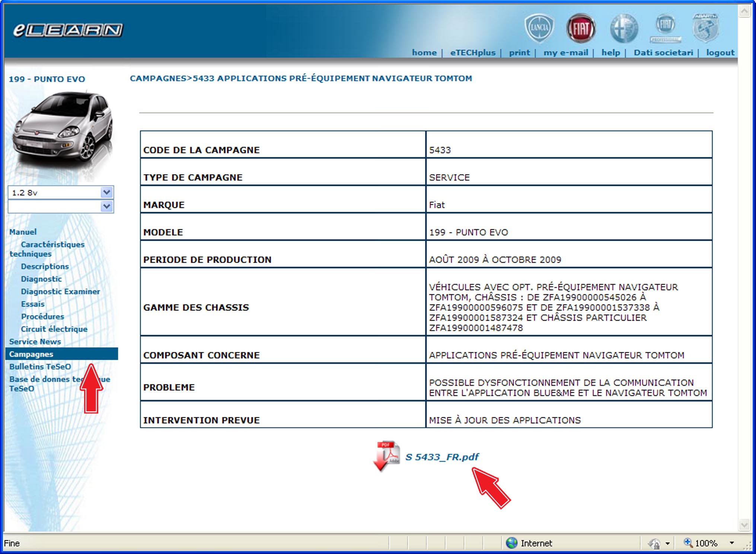Open the Diagnostic Examiner section
This screenshot has width=756, height=554.
[x=60, y=291]
